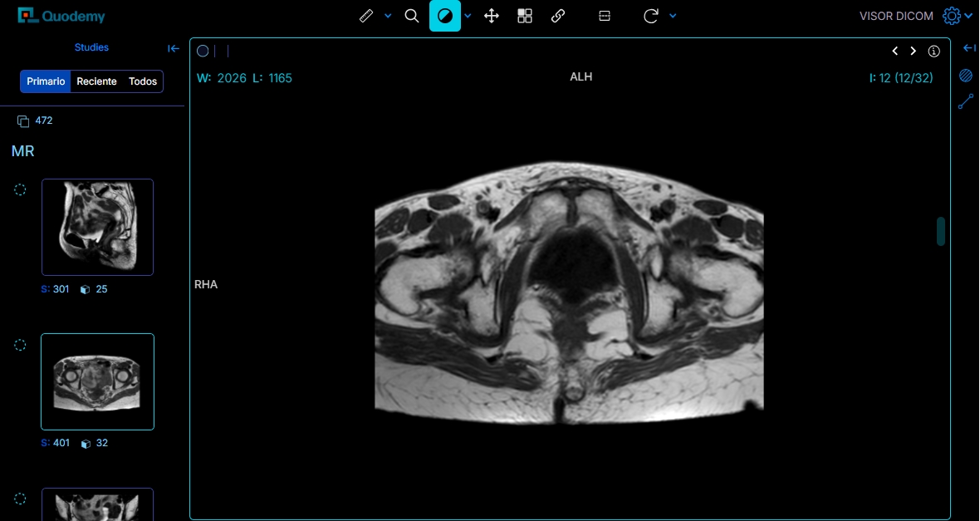Toggle the window/level contrast tool
The height and width of the screenshot is (521, 980).
445,16
